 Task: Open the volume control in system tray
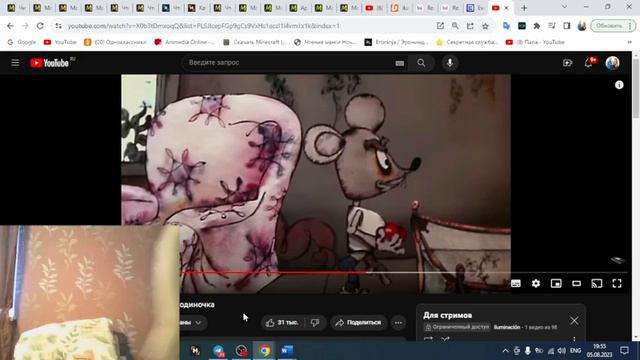pos(562,351)
